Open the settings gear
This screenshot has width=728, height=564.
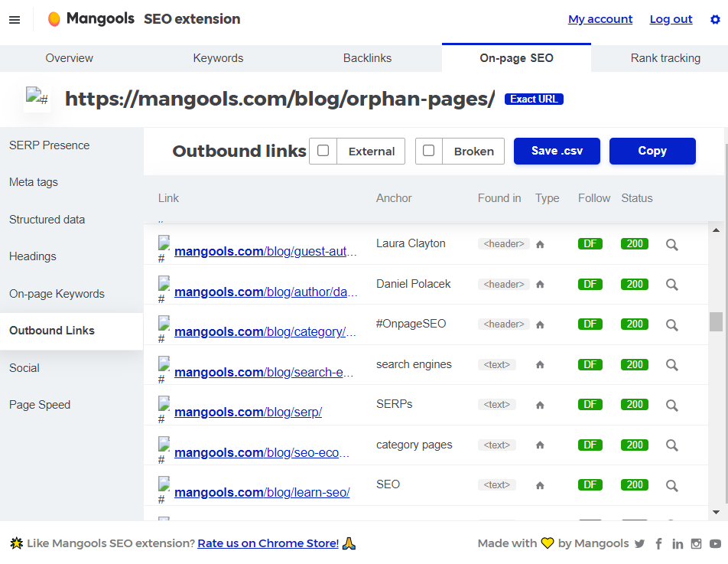(715, 19)
